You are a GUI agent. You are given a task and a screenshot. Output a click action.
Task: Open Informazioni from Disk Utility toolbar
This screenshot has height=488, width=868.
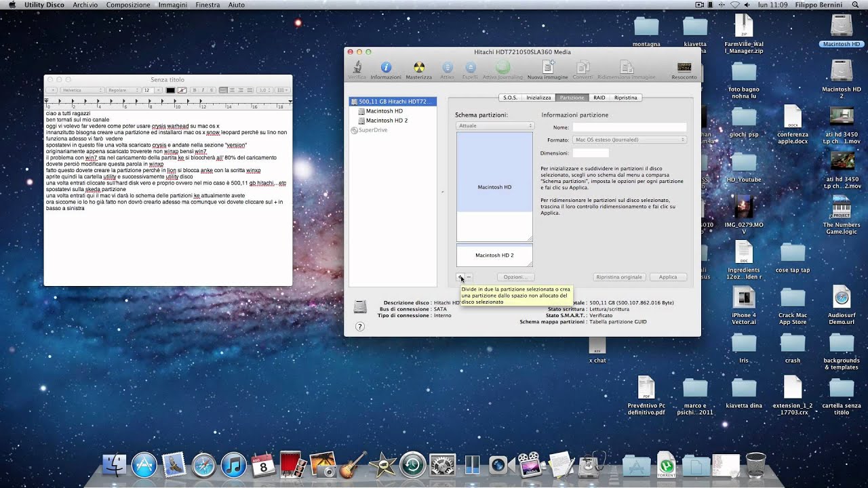click(386, 67)
